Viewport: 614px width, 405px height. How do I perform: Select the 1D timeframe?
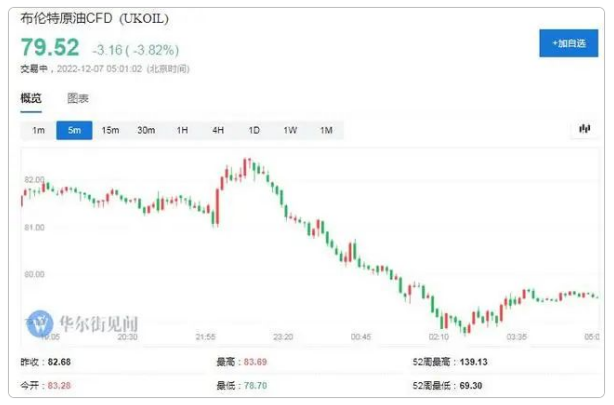(x=254, y=130)
